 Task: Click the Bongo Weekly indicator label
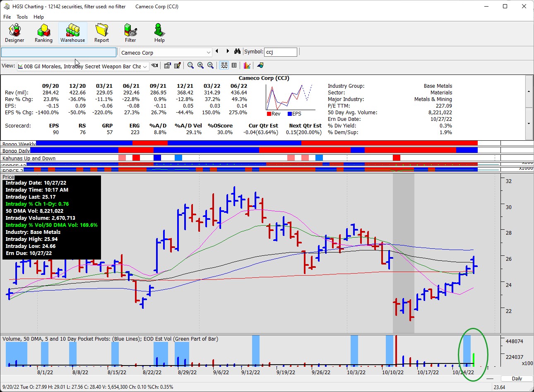click(x=19, y=144)
